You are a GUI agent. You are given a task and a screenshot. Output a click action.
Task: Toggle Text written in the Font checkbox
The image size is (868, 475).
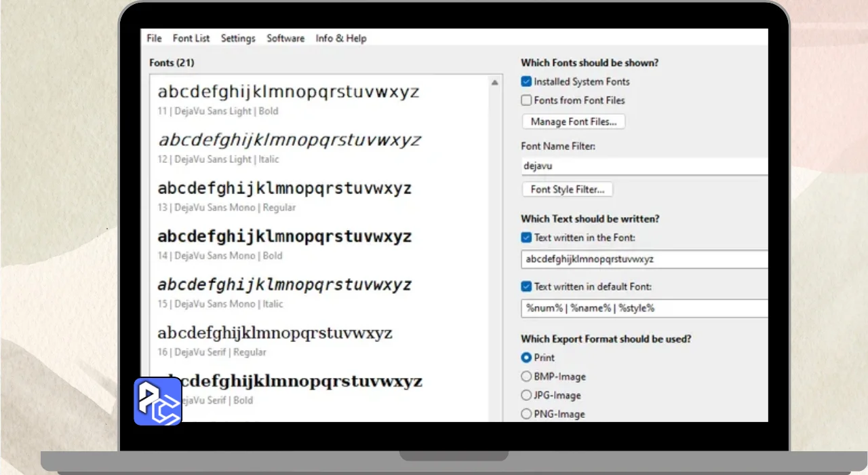coord(526,237)
